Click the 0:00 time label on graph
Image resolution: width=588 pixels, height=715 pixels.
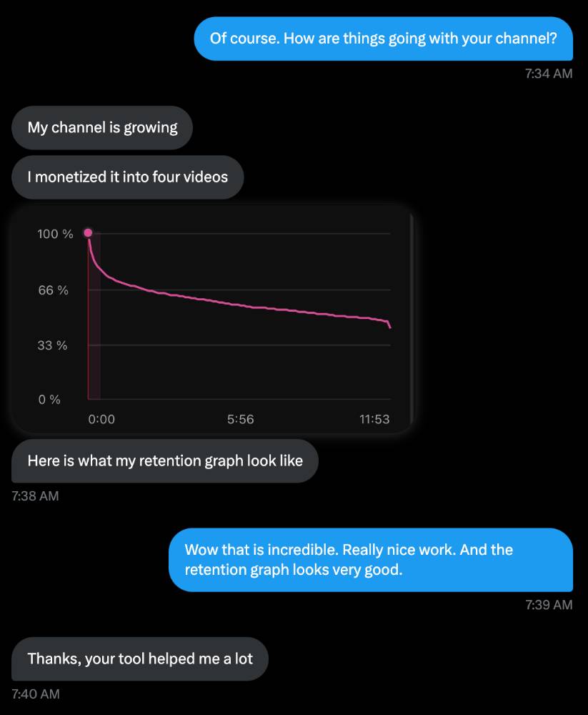[x=101, y=420]
